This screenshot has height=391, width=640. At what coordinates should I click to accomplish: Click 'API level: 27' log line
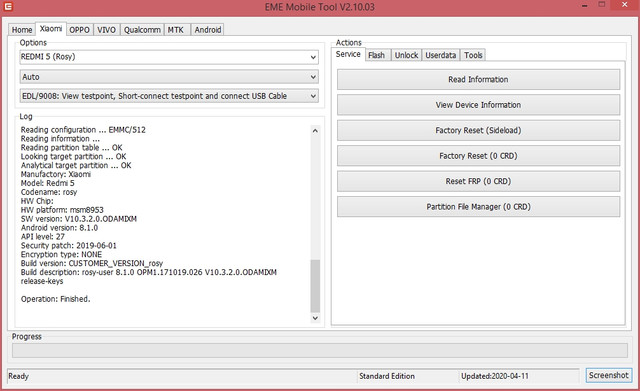[42, 236]
